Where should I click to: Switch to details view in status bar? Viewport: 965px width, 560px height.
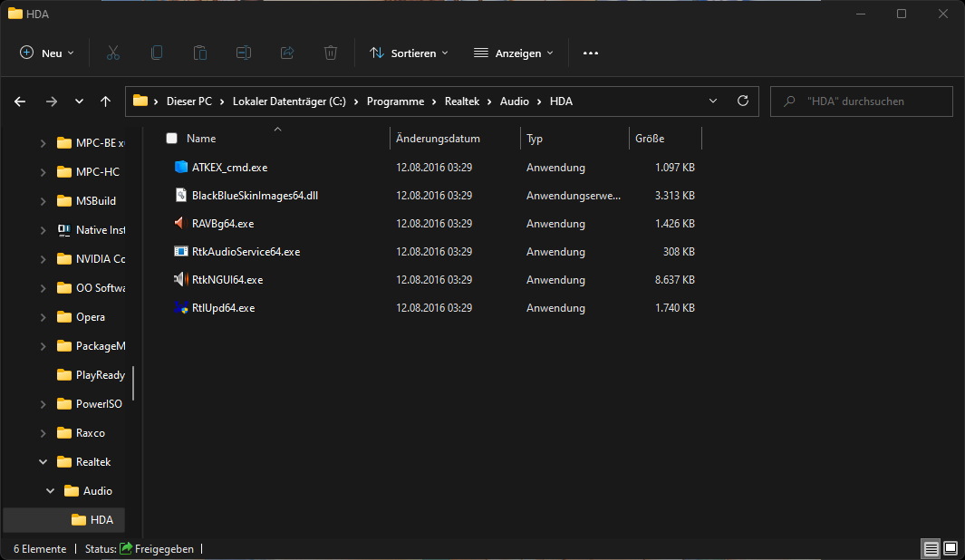[x=931, y=548]
